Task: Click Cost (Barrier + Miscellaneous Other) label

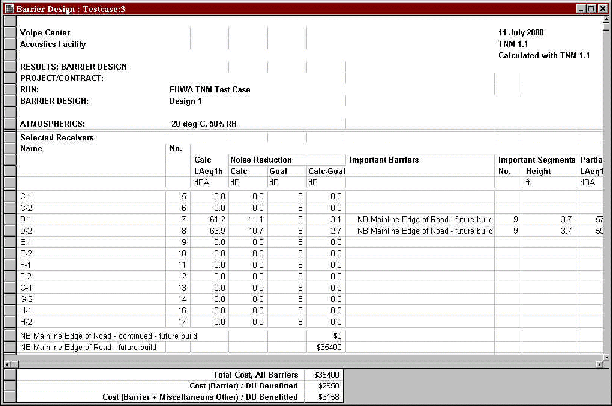Action: [x=200, y=397]
